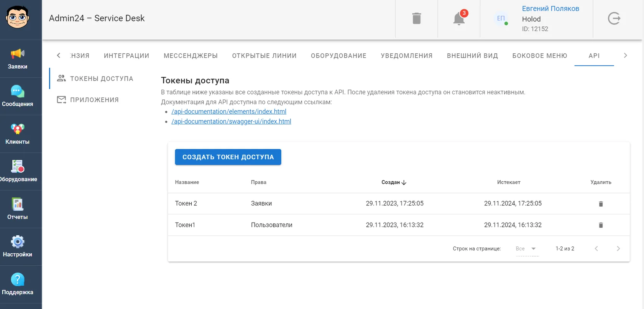Delete Токен 2 with trash icon
The image size is (644, 309).
tap(601, 204)
